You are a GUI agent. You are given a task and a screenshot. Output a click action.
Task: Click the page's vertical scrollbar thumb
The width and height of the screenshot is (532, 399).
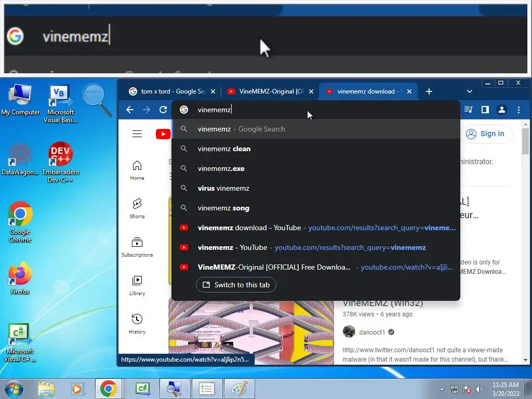525,140
